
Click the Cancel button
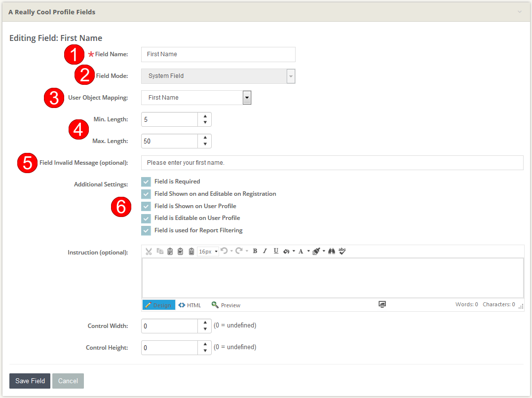tap(68, 381)
